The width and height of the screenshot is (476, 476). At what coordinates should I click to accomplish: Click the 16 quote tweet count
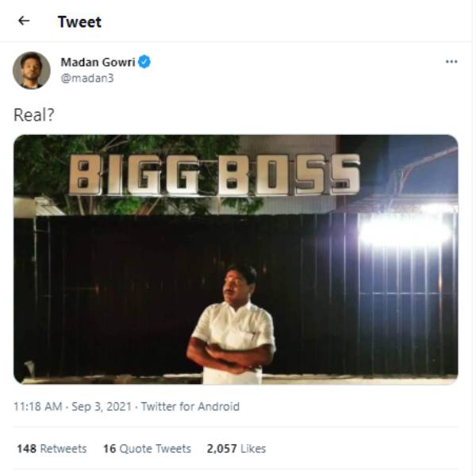pyautogui.click(x=109, y=449)
